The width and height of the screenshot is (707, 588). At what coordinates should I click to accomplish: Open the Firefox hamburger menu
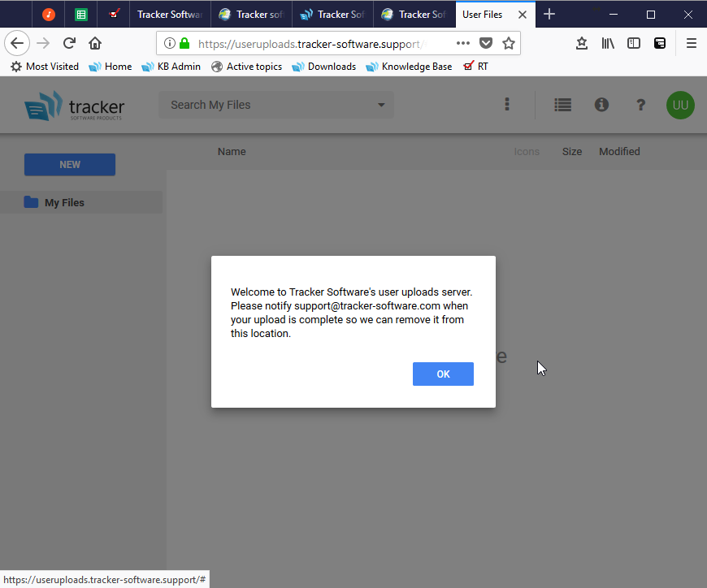coord(692,43)
